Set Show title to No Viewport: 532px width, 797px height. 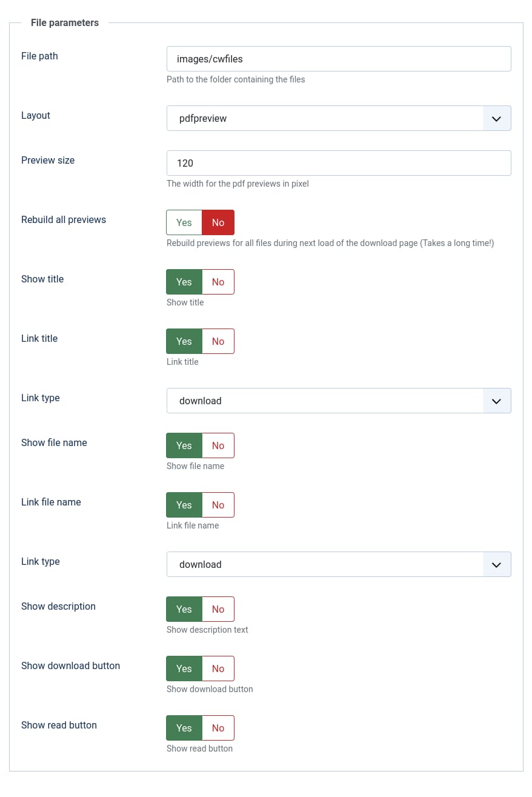(218, 282)
